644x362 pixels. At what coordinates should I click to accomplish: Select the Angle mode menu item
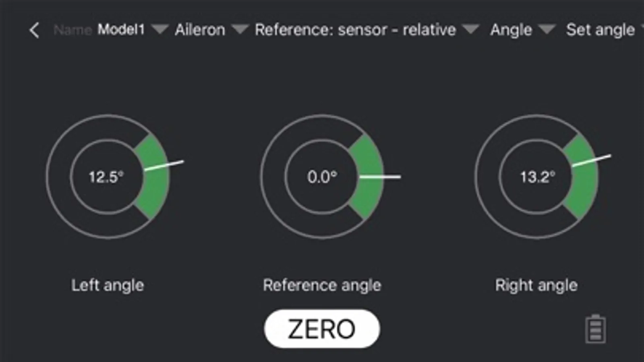coord(511,30)
